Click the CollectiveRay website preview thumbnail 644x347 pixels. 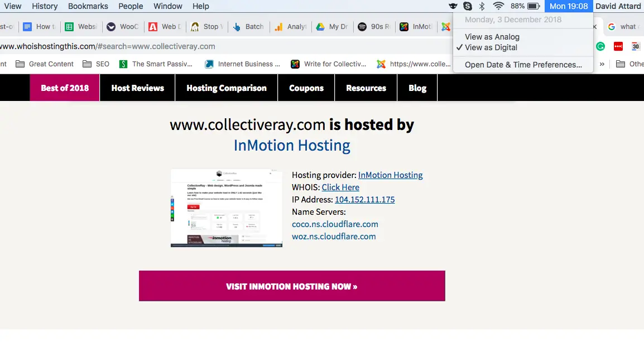pyautogui.click(x=227, y=208)
